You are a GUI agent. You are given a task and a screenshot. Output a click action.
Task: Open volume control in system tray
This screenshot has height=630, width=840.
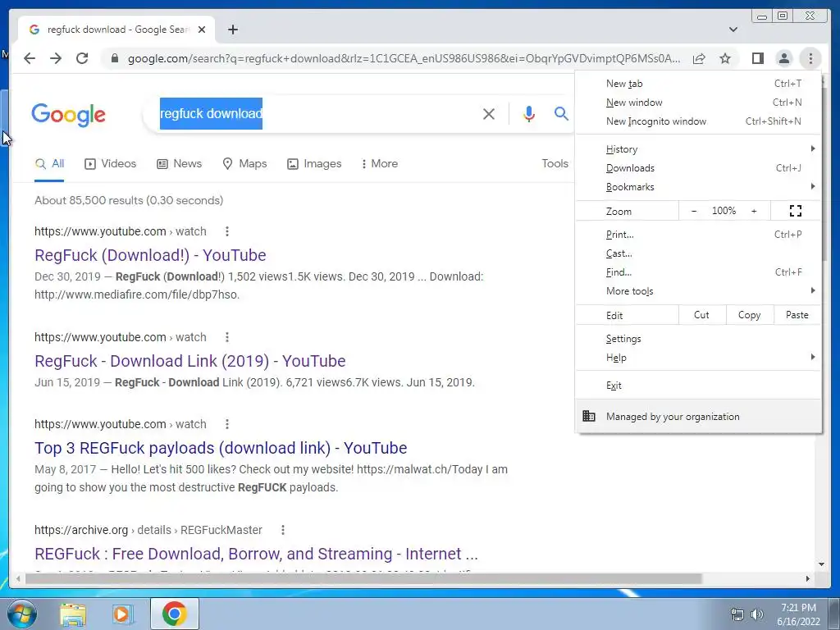[x=756, y=614]
